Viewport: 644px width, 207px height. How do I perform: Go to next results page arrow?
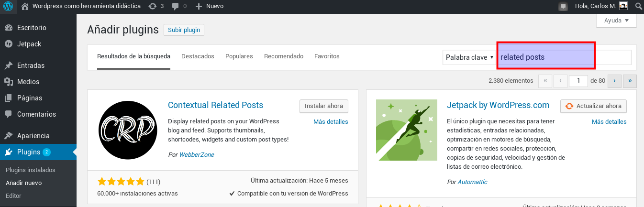(614, 81)
